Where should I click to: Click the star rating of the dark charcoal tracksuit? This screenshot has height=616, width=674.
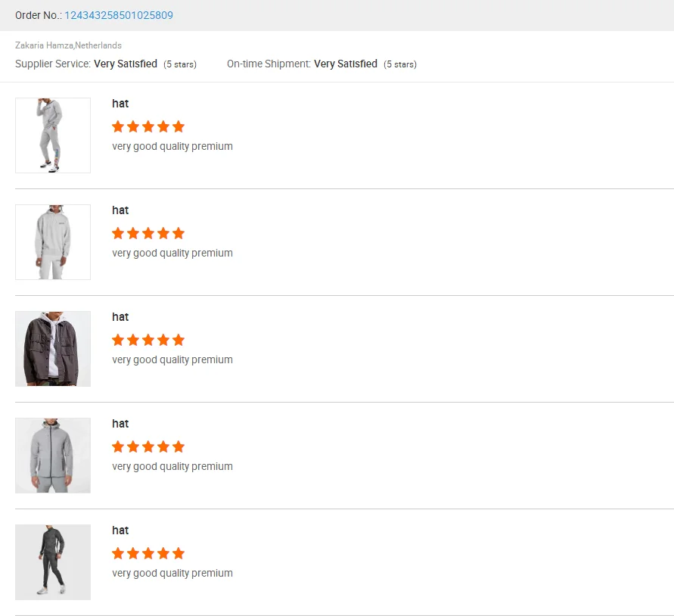pos(148,553)
